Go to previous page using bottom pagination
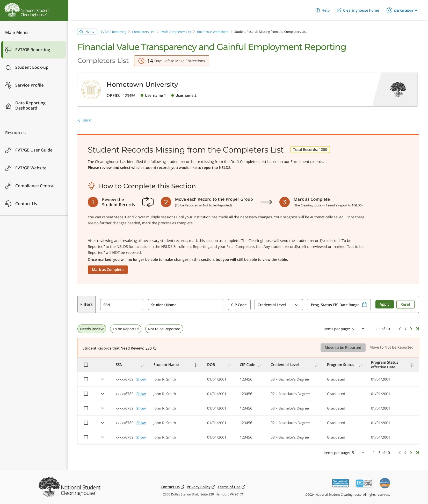This screenshot has width=428, height=504. [x=405, y=452]
